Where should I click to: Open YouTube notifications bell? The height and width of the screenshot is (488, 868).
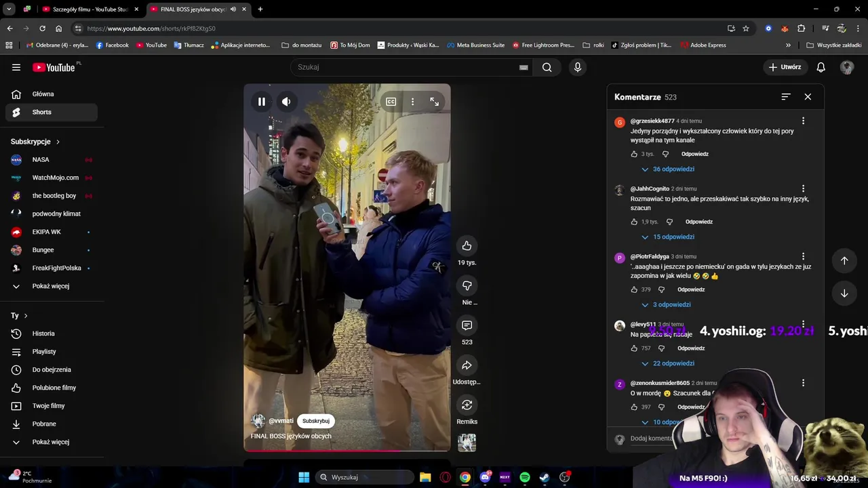tap(821, 67)
